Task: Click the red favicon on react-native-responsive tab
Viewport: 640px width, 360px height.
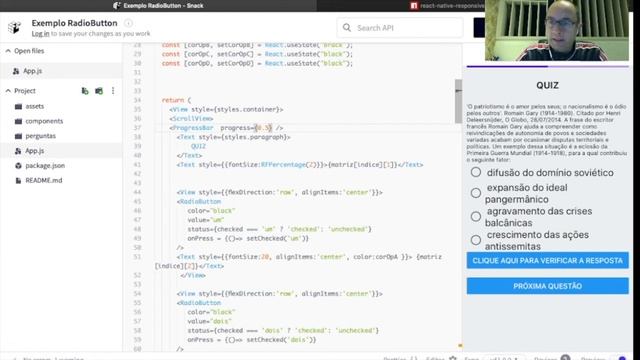Action: pos(414,6)
